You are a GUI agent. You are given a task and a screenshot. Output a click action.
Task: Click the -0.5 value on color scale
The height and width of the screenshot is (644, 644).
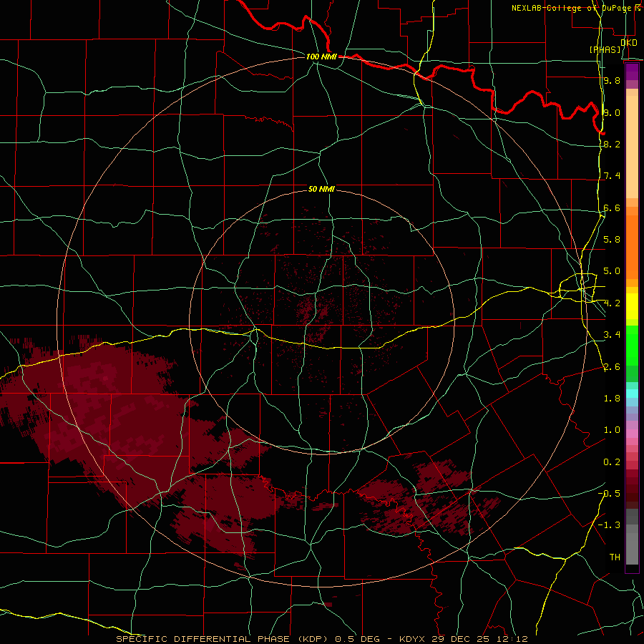609,494
